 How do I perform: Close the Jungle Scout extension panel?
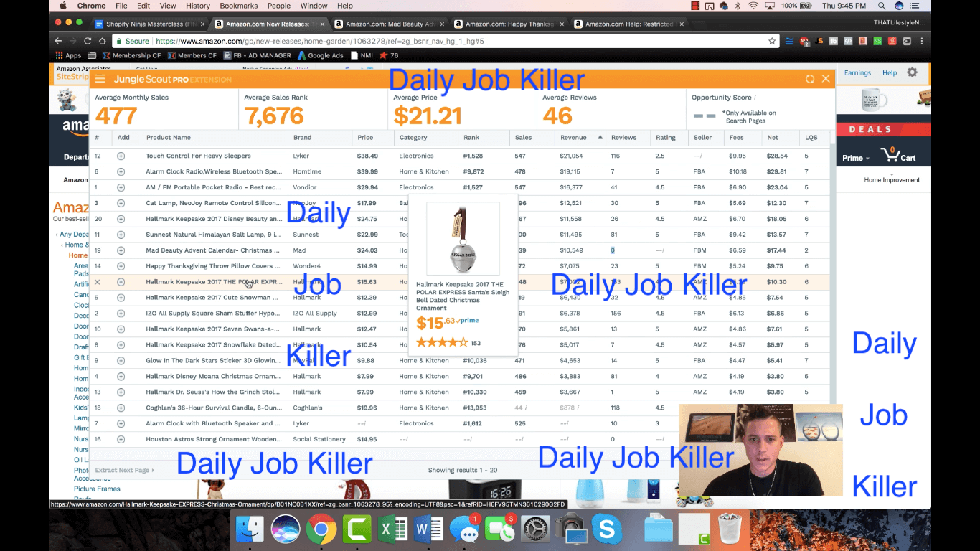click(826, 79)
